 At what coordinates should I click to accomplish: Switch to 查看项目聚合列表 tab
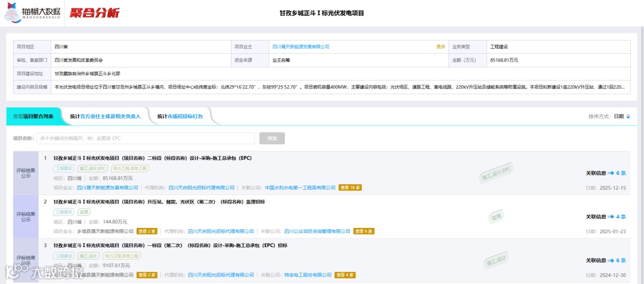33,116
